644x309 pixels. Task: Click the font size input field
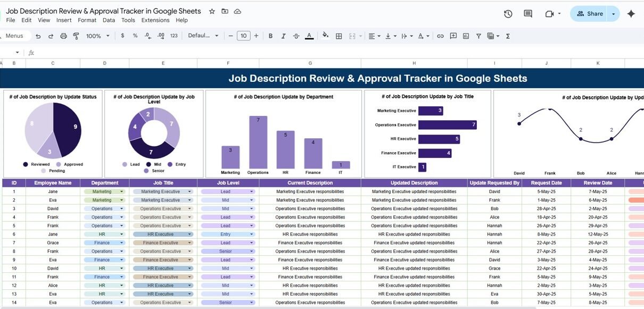point(243,36)
